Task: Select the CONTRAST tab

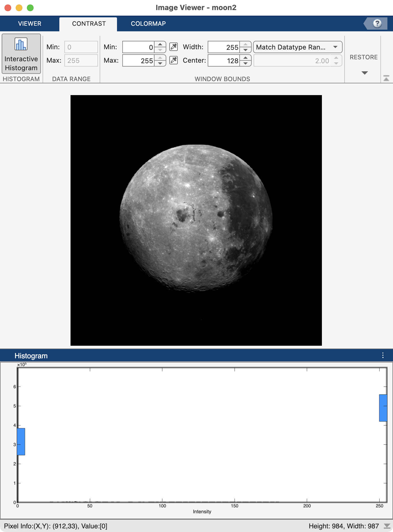Action: [89, 24]
